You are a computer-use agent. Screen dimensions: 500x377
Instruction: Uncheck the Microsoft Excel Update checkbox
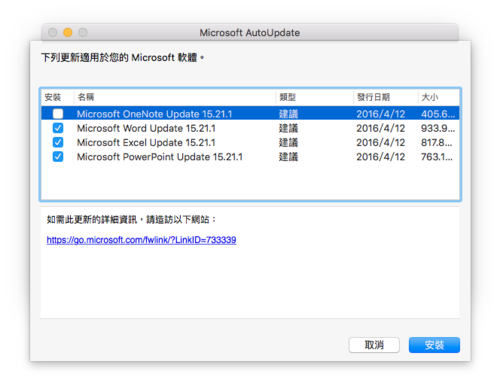[x=58, y=142]
